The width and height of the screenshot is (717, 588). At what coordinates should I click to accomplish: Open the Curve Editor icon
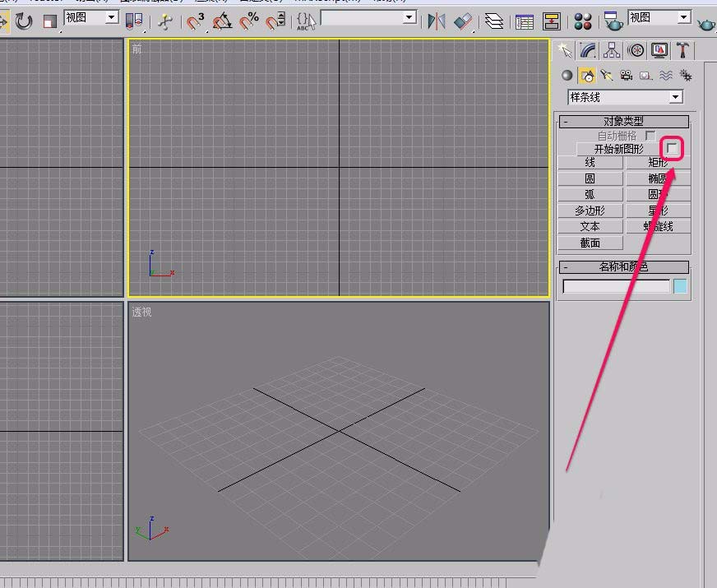click(x=525, y=21)
